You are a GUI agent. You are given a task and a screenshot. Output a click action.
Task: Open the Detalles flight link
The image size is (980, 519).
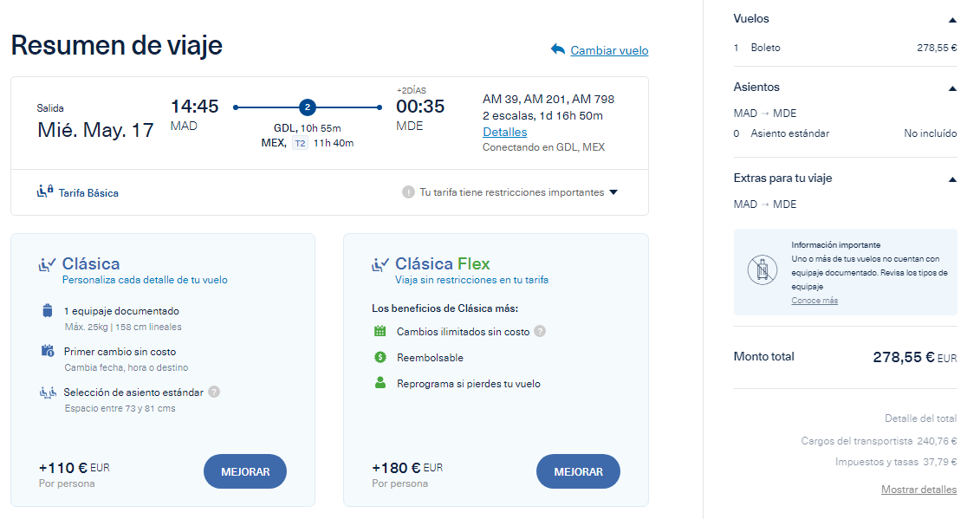(x=504, y=132)
